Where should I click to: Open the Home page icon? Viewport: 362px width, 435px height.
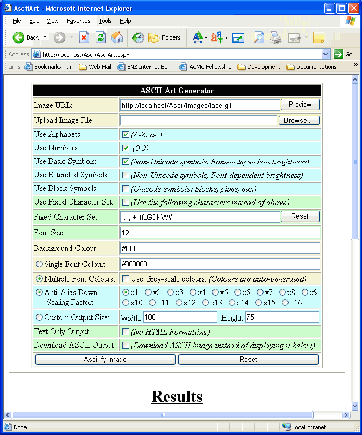pos(117,37)
